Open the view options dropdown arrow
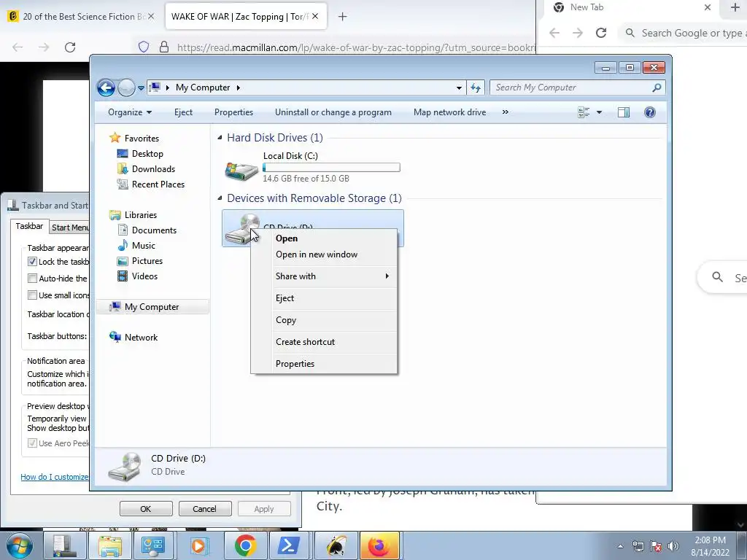The height and width of the screenshot is (560, 747). 600,112
